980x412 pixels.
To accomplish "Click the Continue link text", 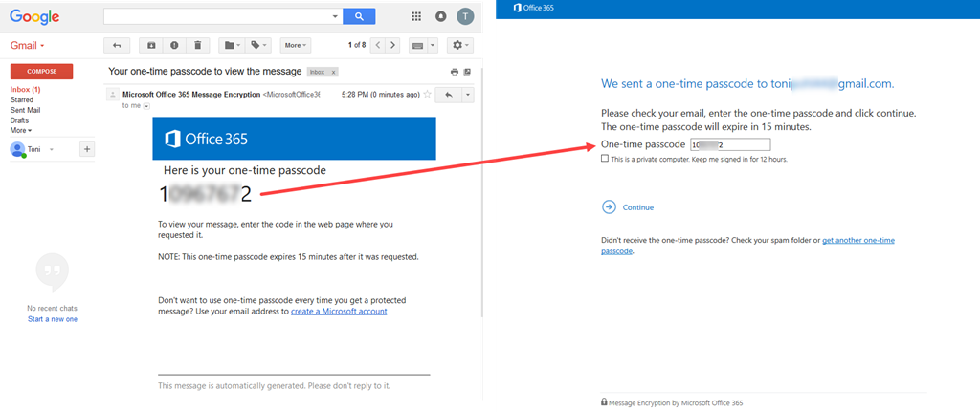I will (638, 207).
